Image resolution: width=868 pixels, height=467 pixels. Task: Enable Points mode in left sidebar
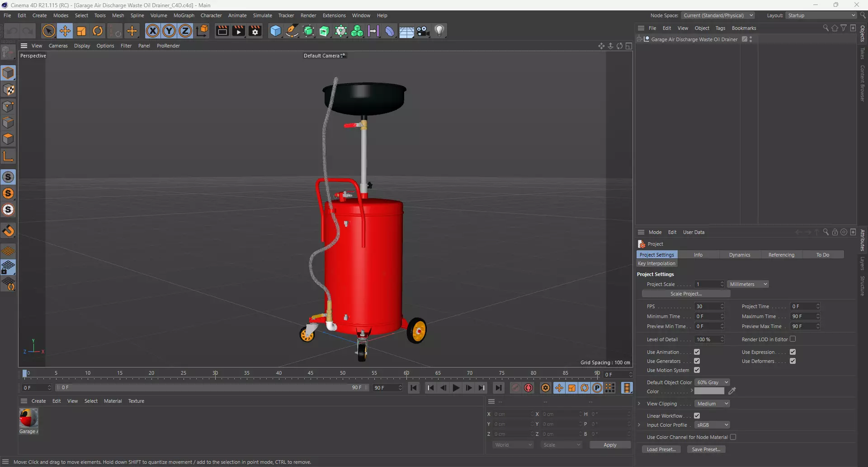coord(8,106)
